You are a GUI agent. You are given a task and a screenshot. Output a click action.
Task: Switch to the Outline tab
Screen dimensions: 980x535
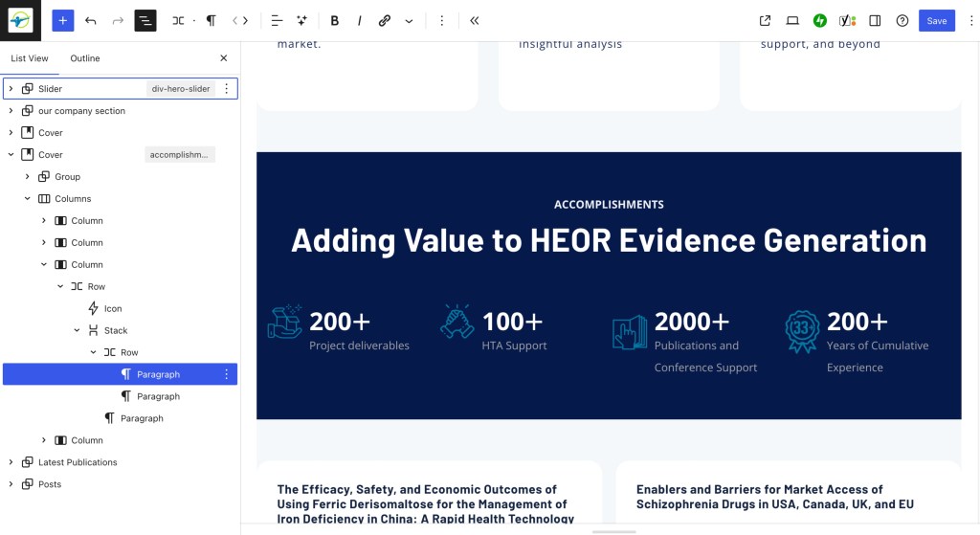tap(85, 58)
